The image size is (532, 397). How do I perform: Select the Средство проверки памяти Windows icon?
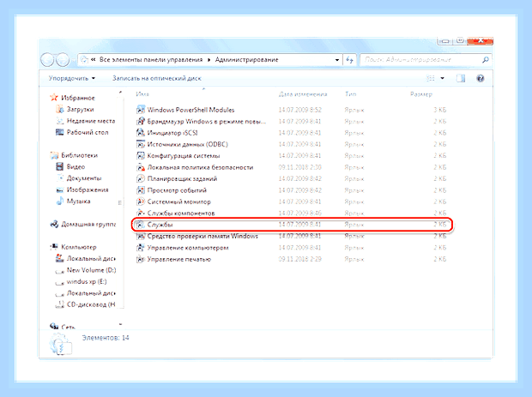tap(141, 237)
